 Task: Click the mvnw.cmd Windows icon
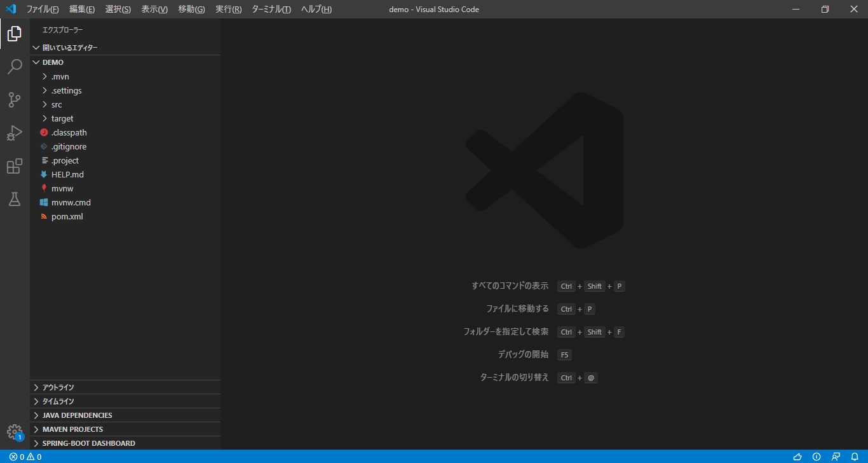[x=44, y=202]
